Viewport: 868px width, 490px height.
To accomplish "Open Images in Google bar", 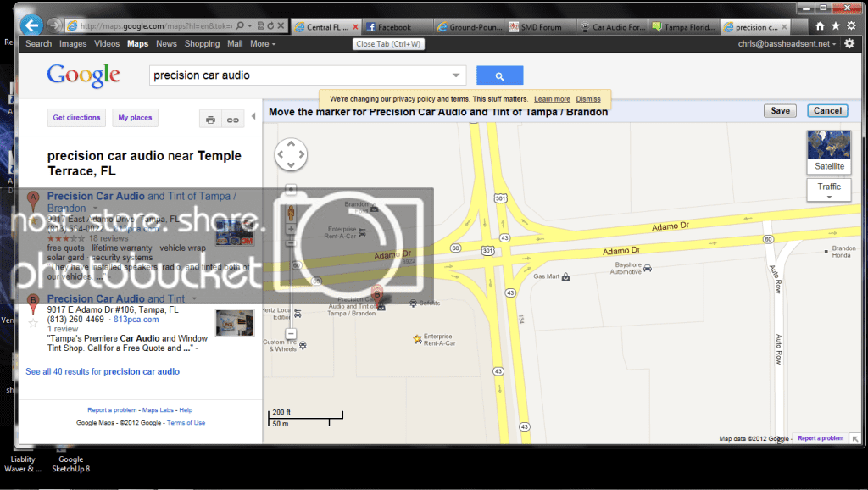I will tap(73, 44).
